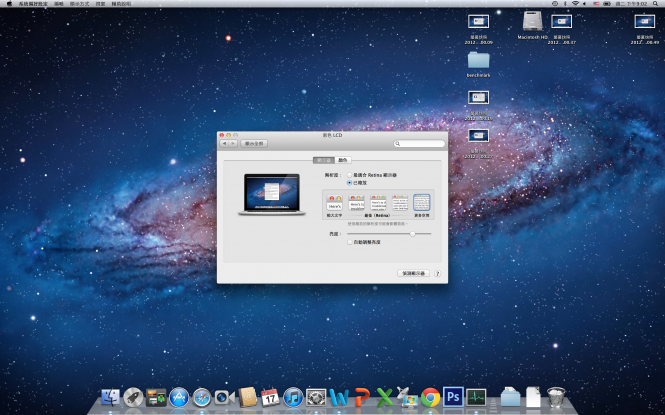The image size is (665, 415).
Task: Open the 顯示方式 menu
Action: point(79,3)
